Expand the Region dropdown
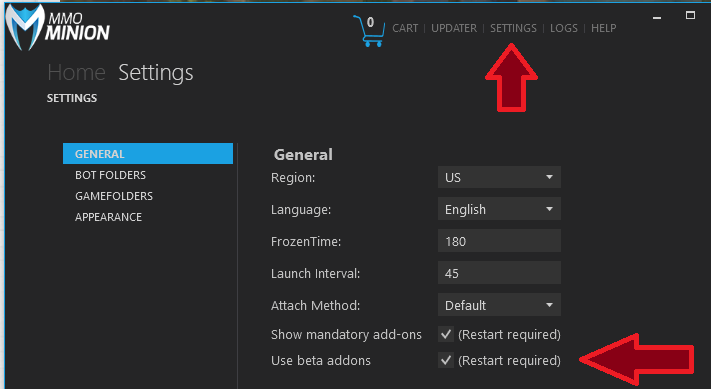The image size is (711, 389). 499,177
